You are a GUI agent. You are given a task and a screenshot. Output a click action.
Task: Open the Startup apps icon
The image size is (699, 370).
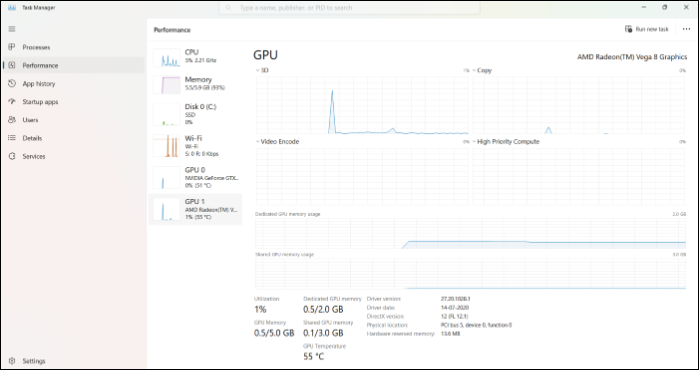12,102
